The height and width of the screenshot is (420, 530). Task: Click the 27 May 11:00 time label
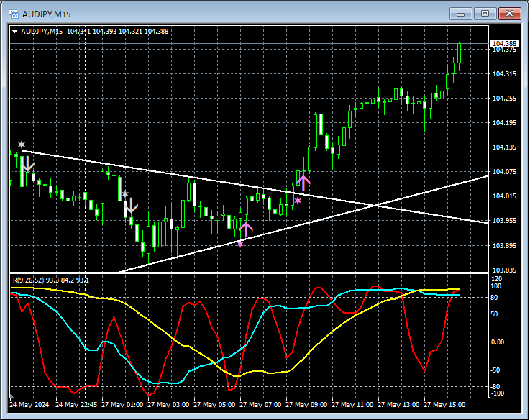[352, 405]
